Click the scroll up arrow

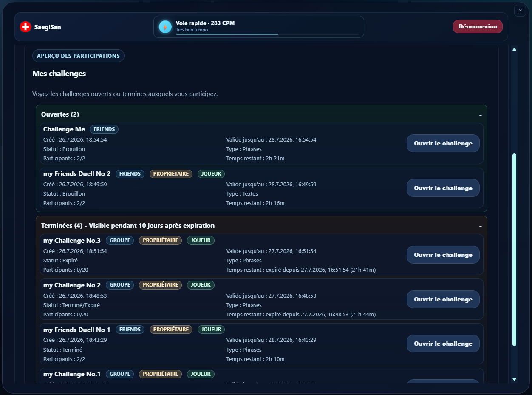coord(514,49)
